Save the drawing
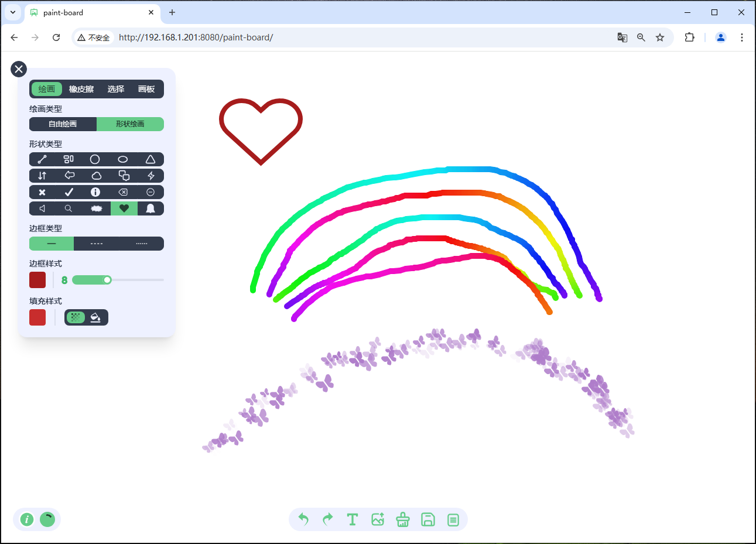The width and height of the screenshot is (756, 544). [x=428, y=519]
